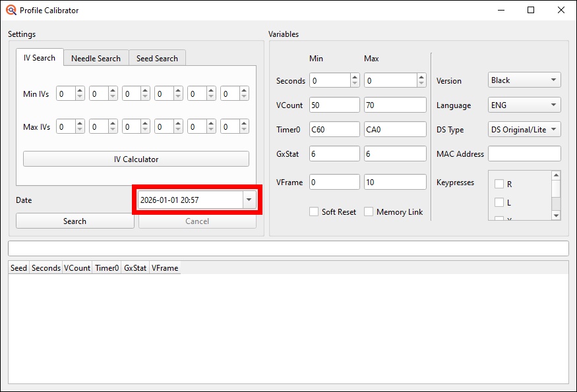Check the L keypress checkbox
The height and width of the screenshot is (392, 577).
coord(499,203)
